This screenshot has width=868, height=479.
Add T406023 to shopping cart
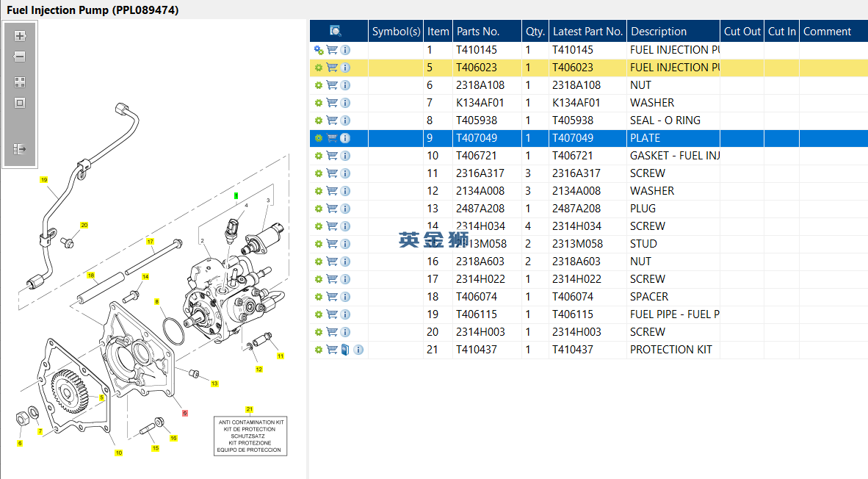click(x=332, y=68)
